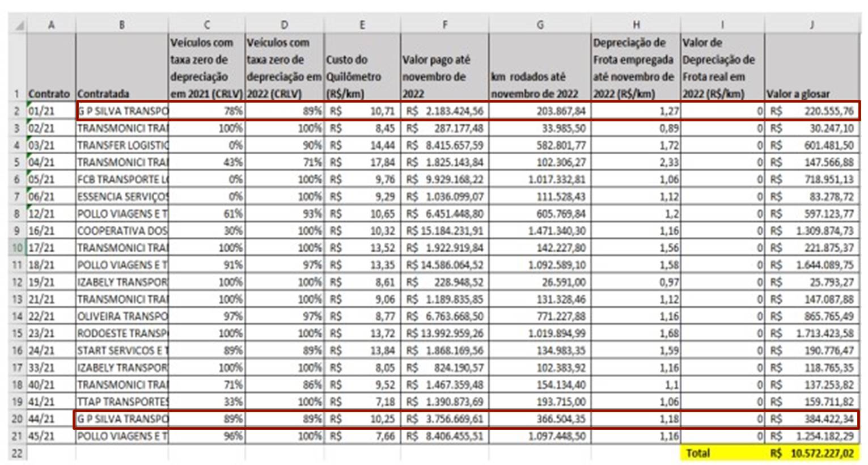Screen dimensions: 868x465
Task: Select column B header
Action: pos(122,26)
